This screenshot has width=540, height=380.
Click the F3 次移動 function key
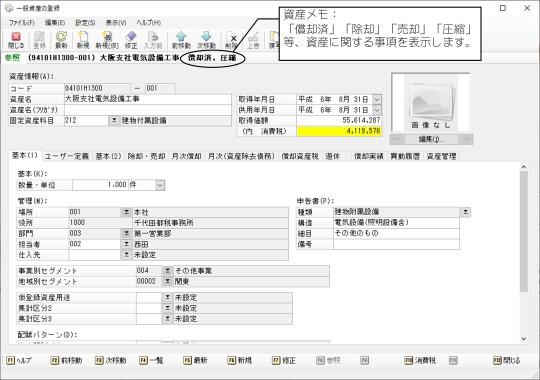(x=111, y=360)
